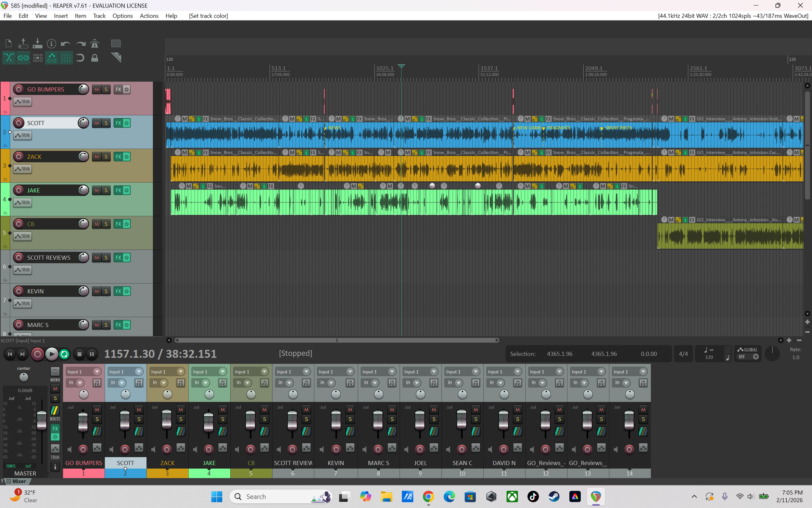The height and width of the screenshot is (508, 812).
Task: Toggle the locking padlock icon
Action: (95, 58)
